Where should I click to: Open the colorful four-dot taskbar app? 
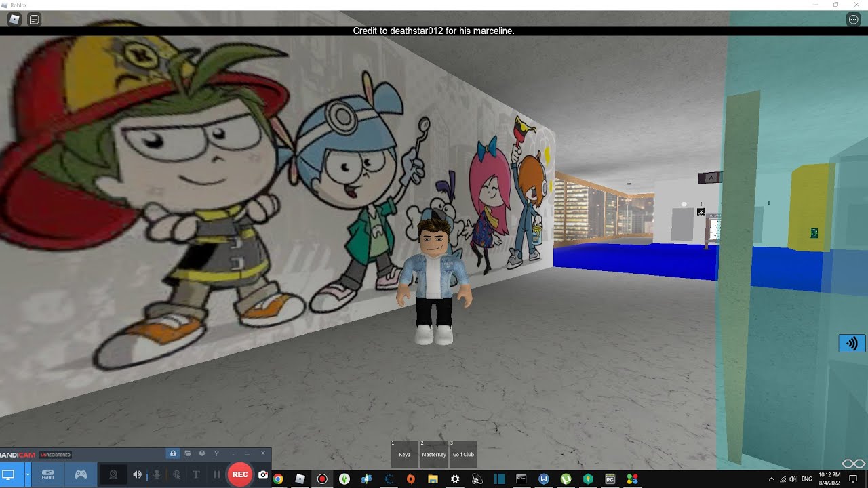pyautogui.click(x=632, y=479)
